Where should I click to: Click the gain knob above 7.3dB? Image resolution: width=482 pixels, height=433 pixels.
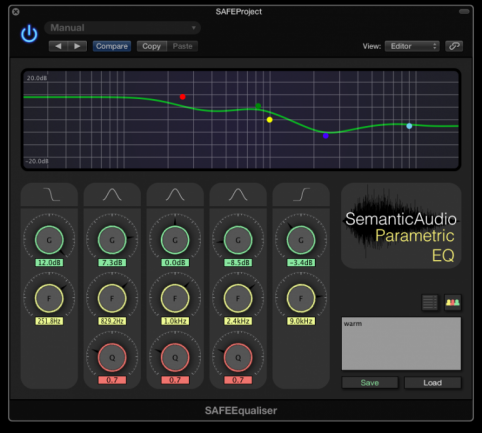tap(112, 240)
